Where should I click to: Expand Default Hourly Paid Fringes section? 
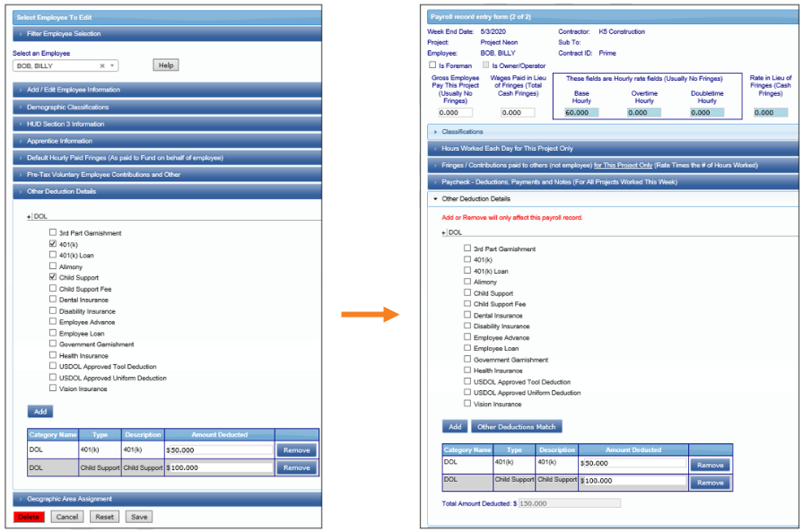(x=167, y=158)
